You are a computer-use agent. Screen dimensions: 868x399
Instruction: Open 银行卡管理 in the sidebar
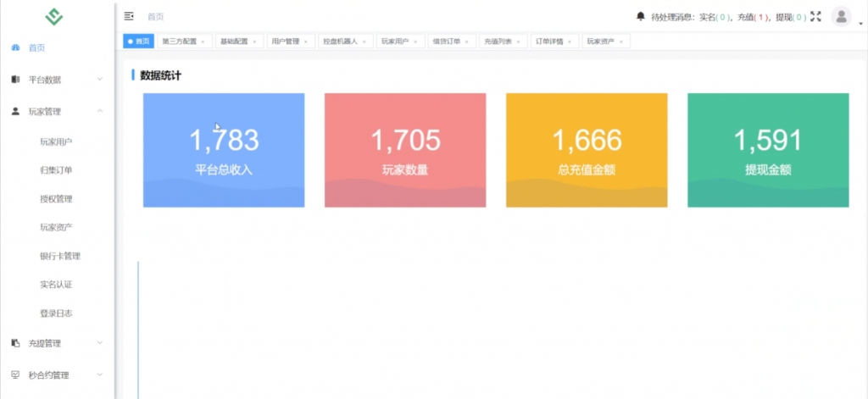[x=59, y=256]
